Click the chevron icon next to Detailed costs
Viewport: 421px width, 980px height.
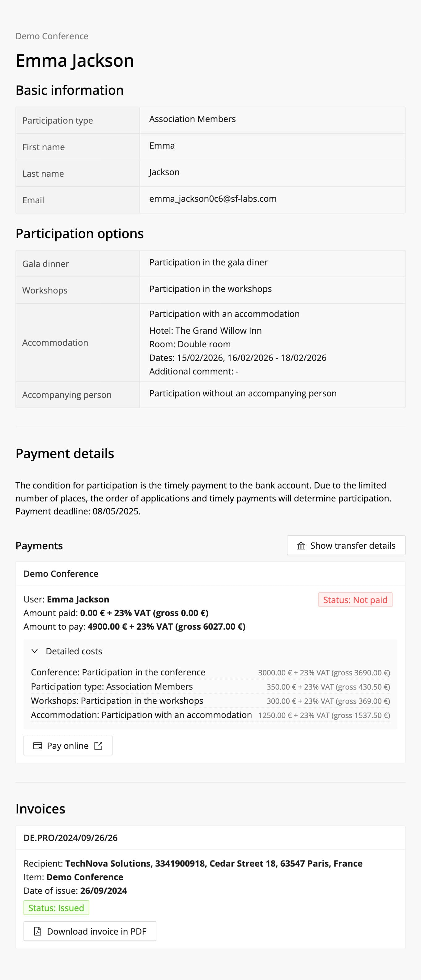pyautogui.click(x=35, y=651)
